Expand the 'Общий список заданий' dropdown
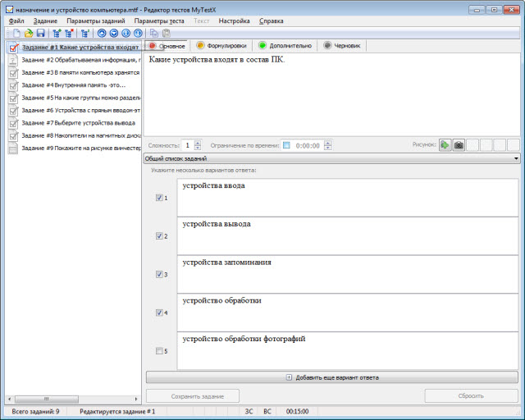The width and height of the screenshot is (525, 420). [x=515, y=158]
